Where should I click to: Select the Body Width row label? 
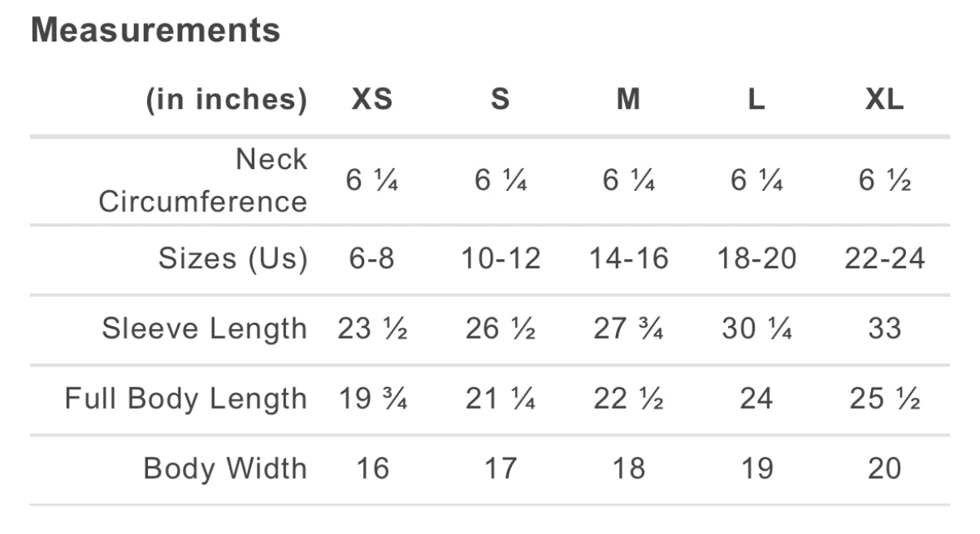click(225, 469)
